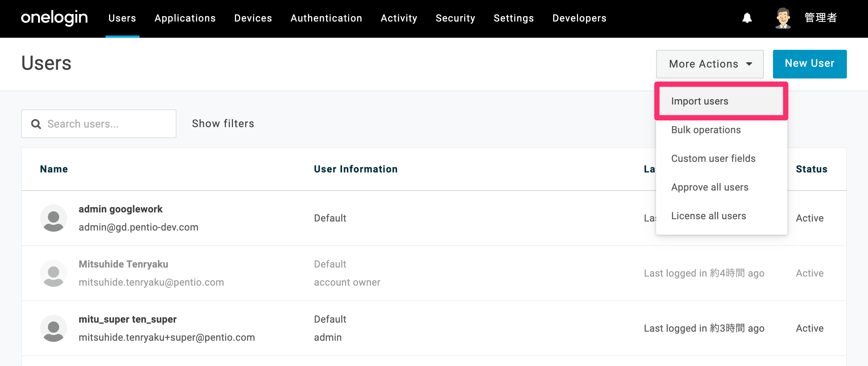The image size is (868, 366).
Task: Go to the Authentication menu
Action: click(326, 18)
